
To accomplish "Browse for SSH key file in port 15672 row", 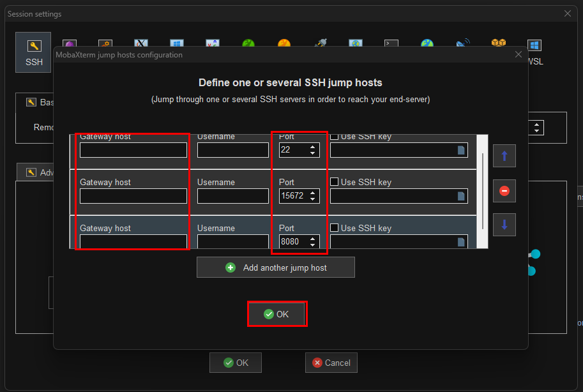I will [461, 196].
